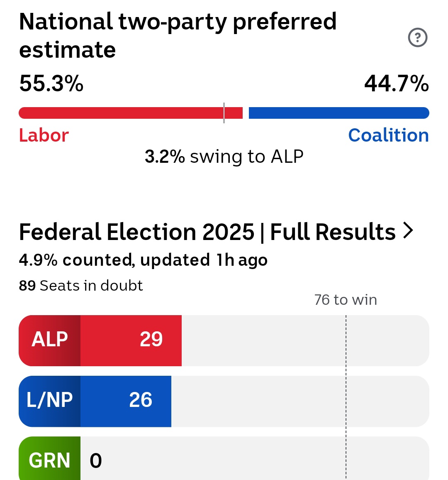Image resolution: width=448 pixels, height=480 pixels.
Task: Select the ALP 29 seats bar
Action: 100,340
